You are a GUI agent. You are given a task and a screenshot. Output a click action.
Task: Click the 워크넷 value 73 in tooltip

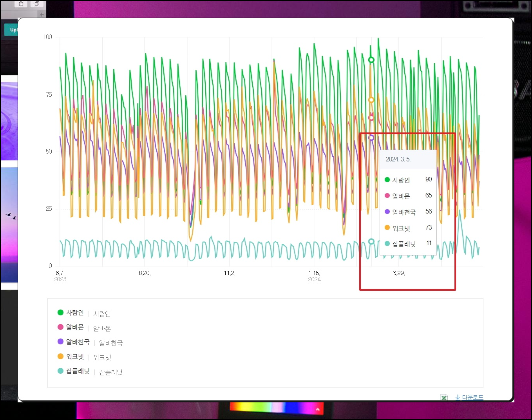429,228
